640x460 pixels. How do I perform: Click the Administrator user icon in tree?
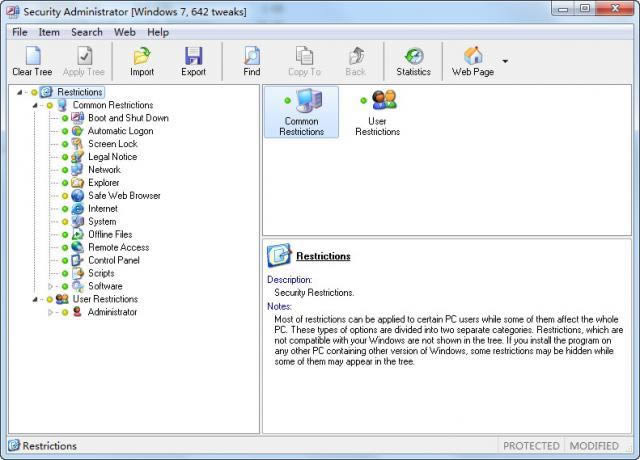tap(78, 312)
